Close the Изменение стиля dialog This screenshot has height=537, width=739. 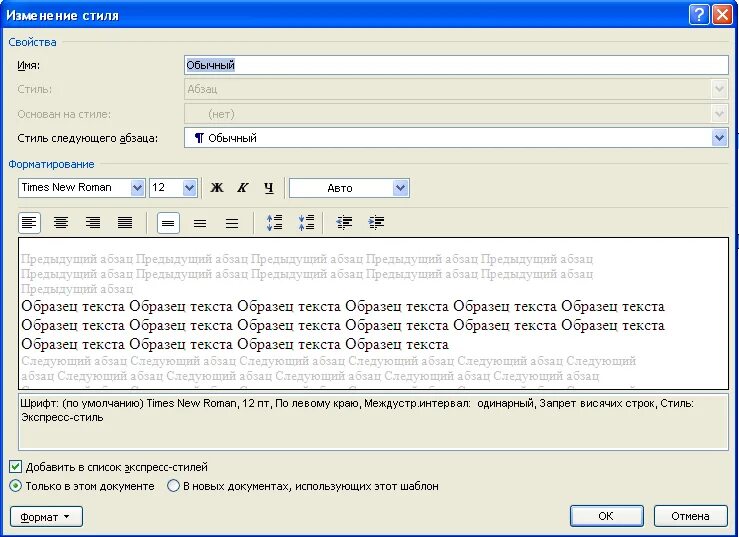tap(722, 15)
